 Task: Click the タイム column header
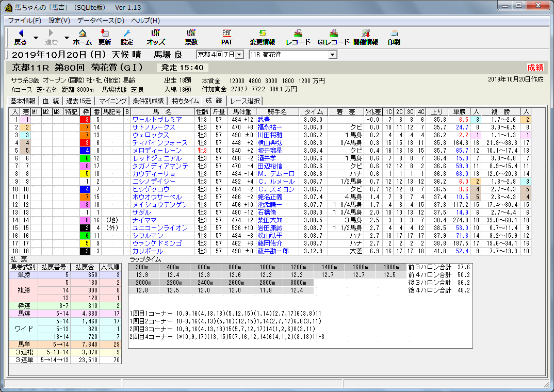tap(314, 112)
